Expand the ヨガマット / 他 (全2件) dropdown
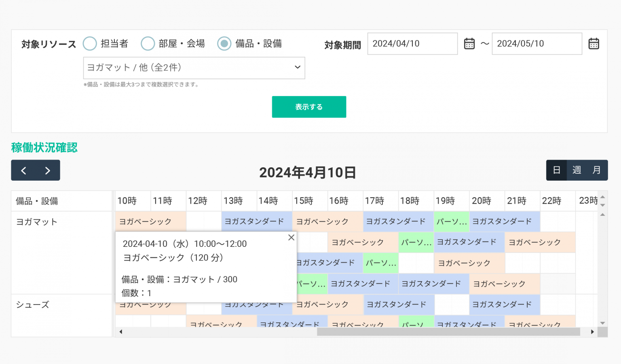Screen dimensions: 621x364 pos(194,67)
